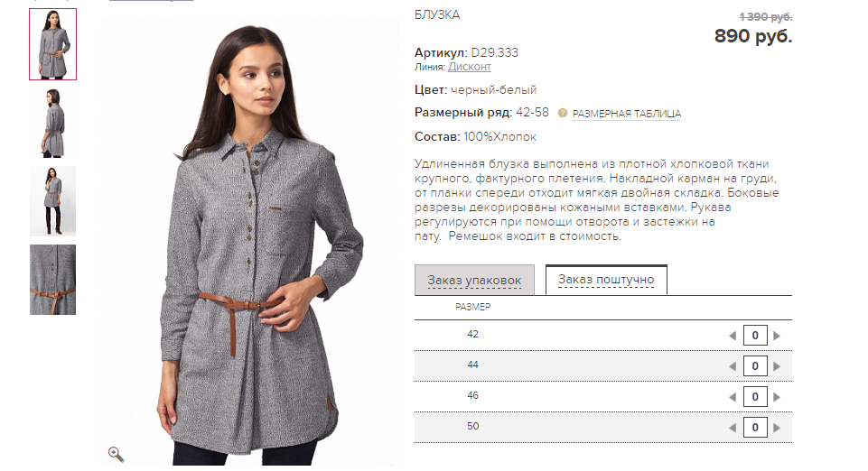Increase quantity for size 46
This screenshot has height=471, width=868.
coord(777,397)
